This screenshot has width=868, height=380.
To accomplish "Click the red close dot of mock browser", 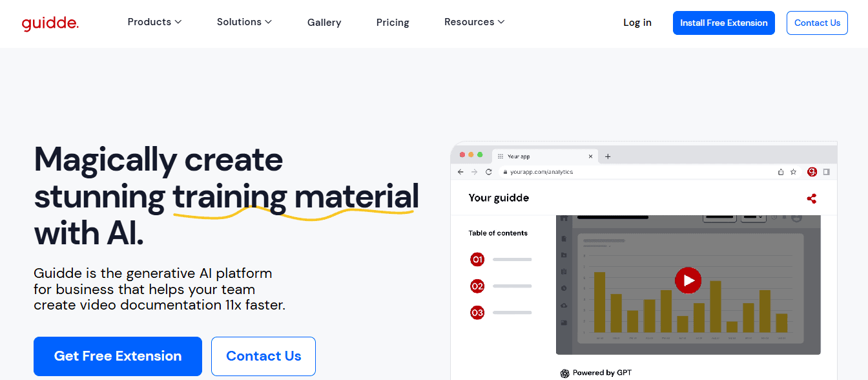I will tap(462, 155).
